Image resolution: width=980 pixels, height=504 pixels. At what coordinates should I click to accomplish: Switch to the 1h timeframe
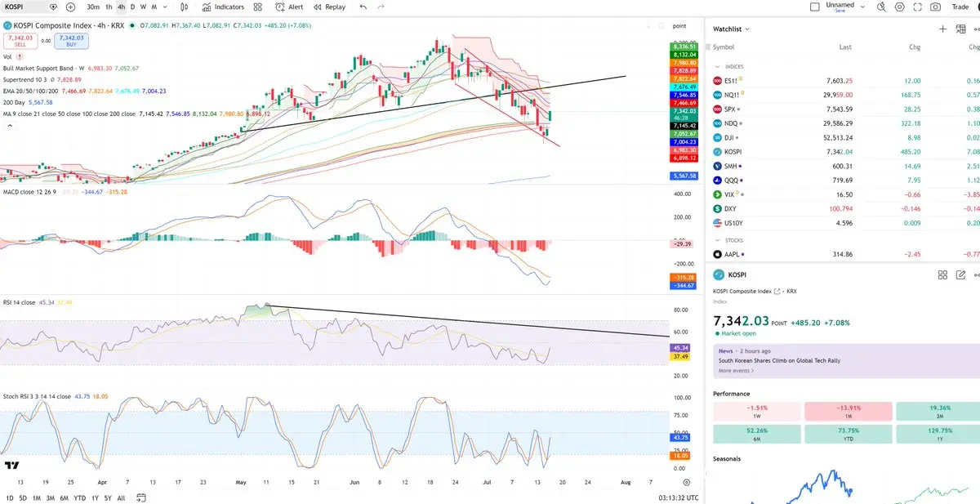click(x=109, y=7)
